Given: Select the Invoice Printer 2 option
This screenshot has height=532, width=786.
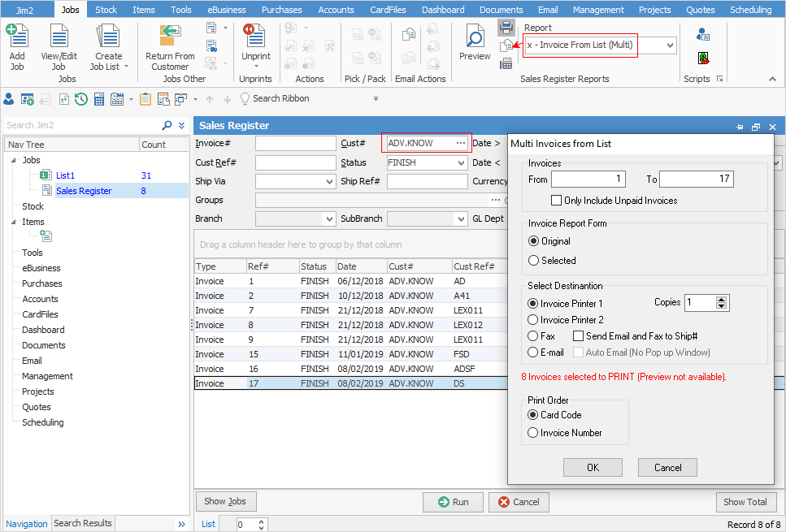Looking at the screenshot, I should click(534, 320).
